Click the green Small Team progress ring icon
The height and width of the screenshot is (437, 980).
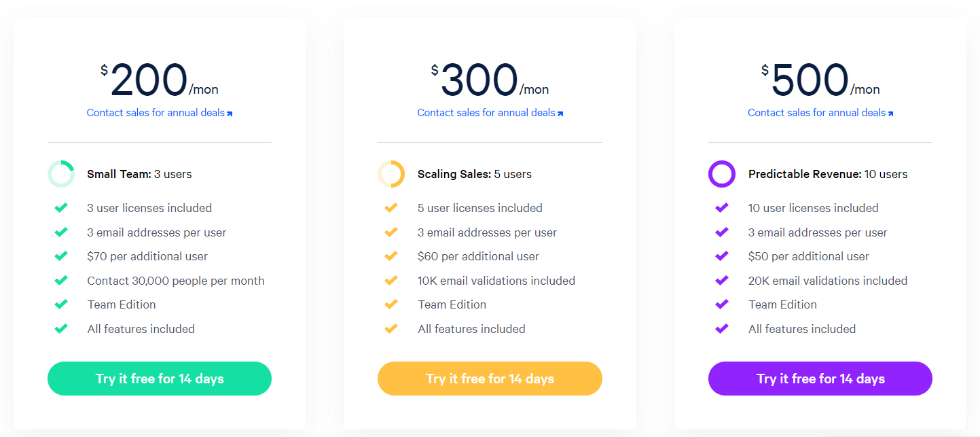click(x=61, y=174)
